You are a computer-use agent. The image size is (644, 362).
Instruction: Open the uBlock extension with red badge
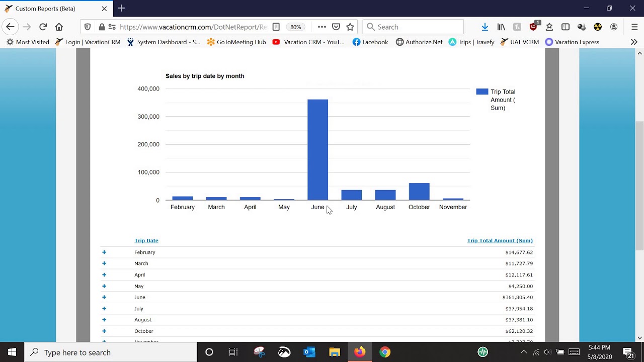[x=534, y=26]
